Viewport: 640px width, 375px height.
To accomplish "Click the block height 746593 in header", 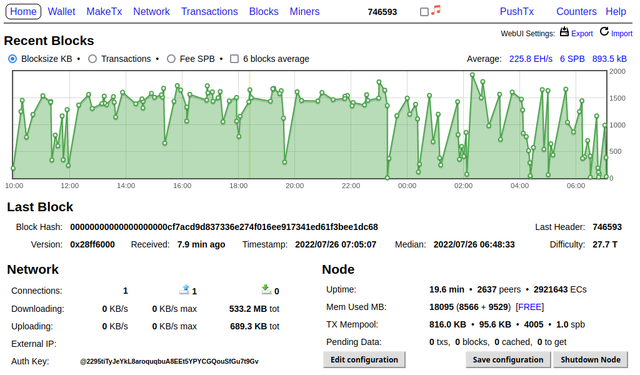I will (x=382, y=12).
